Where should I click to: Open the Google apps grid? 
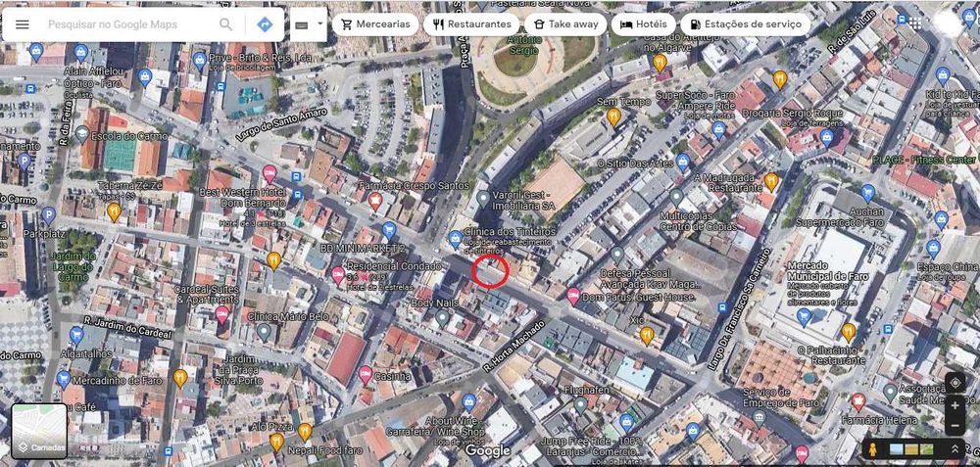[x=915, y=23]
